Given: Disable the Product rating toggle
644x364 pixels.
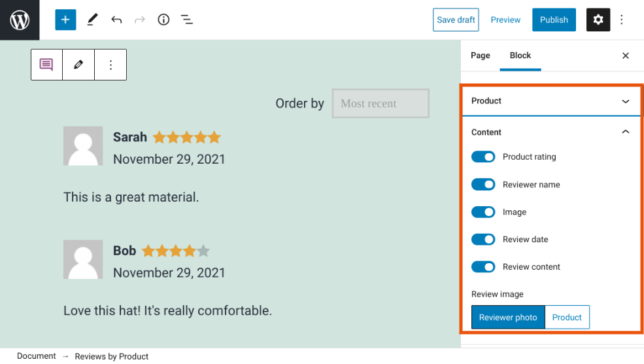Looking at the screenshot, I should [x=483, y=157].
